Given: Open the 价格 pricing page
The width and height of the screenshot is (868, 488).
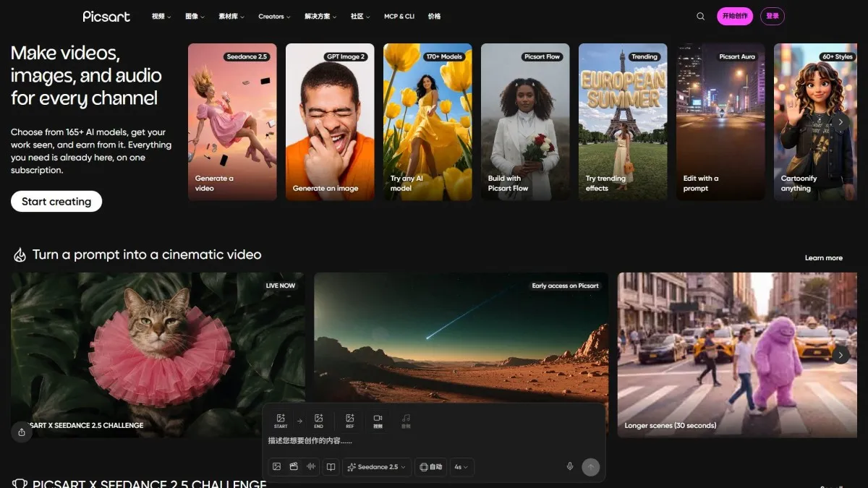Looking at the screenshot, I should pos(434,16).
